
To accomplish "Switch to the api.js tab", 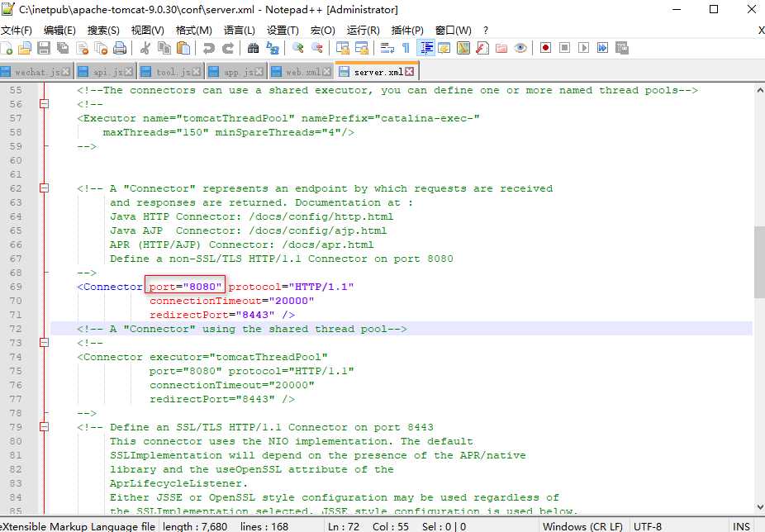I will 107,72.
